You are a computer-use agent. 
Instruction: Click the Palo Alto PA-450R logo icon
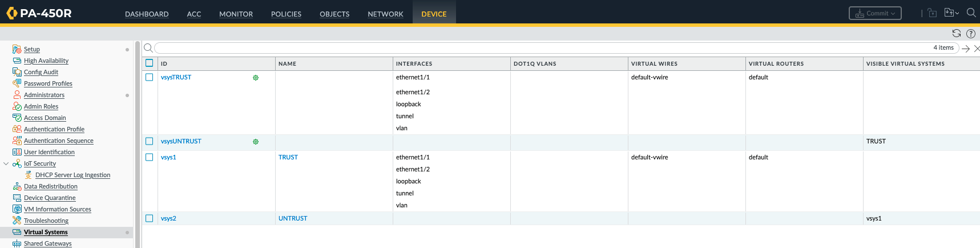click(x=11, y=13)
